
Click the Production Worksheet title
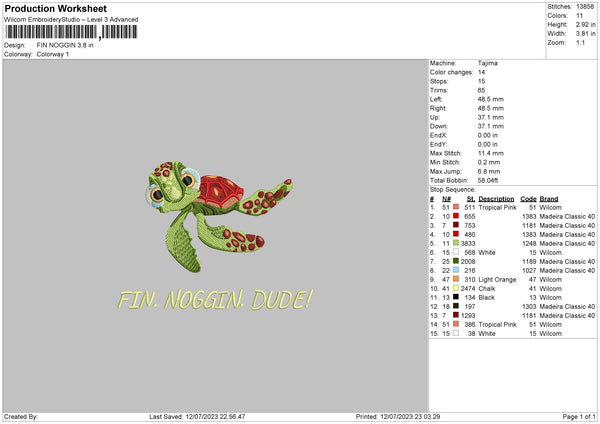tap(55, 8)
